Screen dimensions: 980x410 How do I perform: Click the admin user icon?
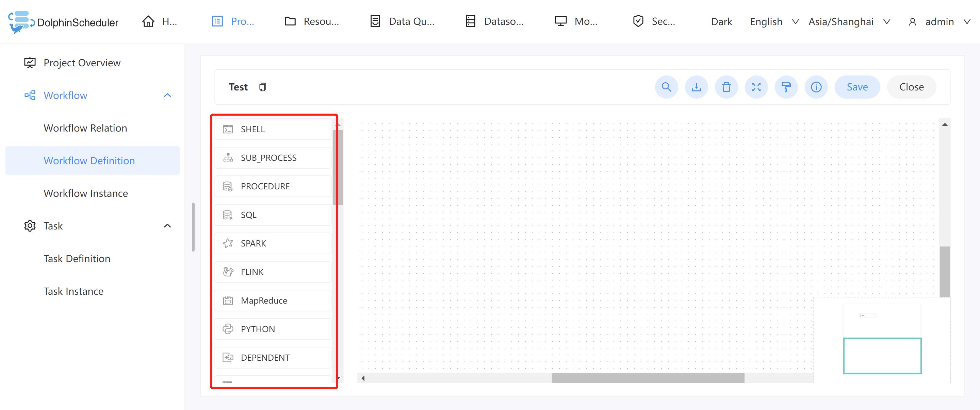[912, 22]
